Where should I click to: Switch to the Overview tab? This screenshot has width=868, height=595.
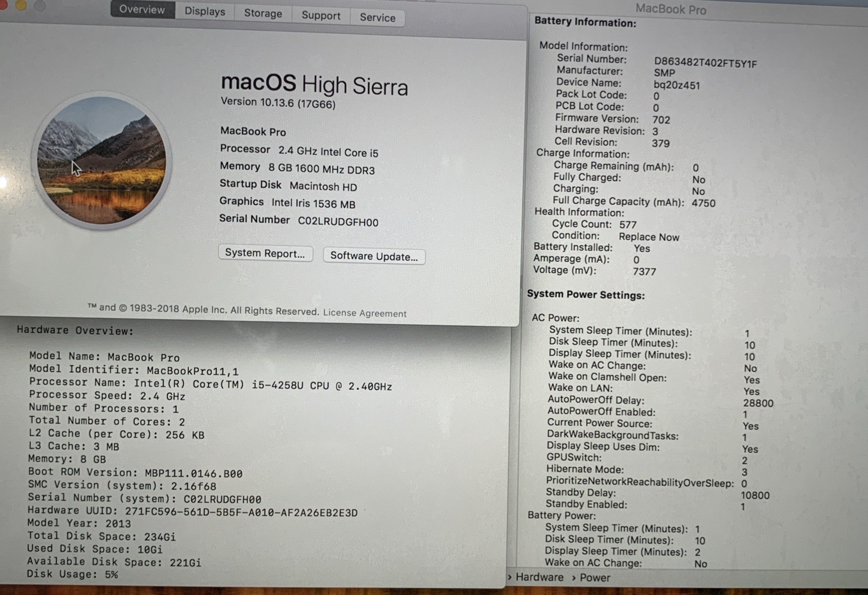point(142,10)
